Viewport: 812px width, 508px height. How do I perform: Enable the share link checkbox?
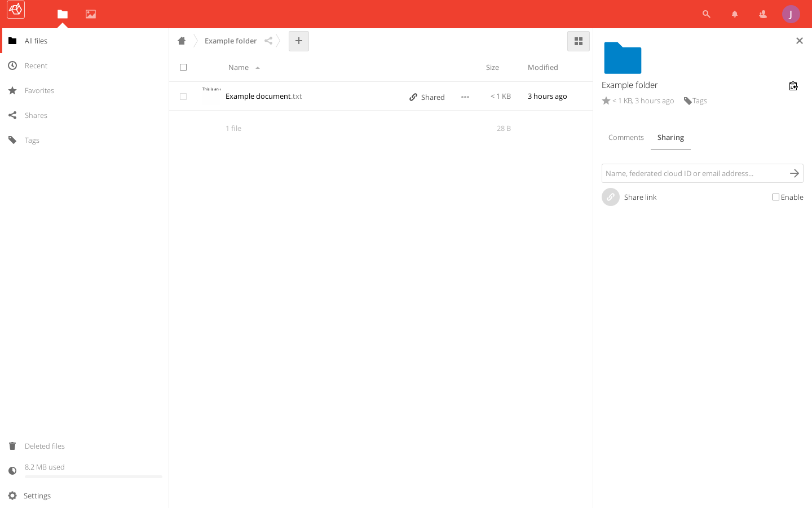pyautogui.click(x=776, y=197)
